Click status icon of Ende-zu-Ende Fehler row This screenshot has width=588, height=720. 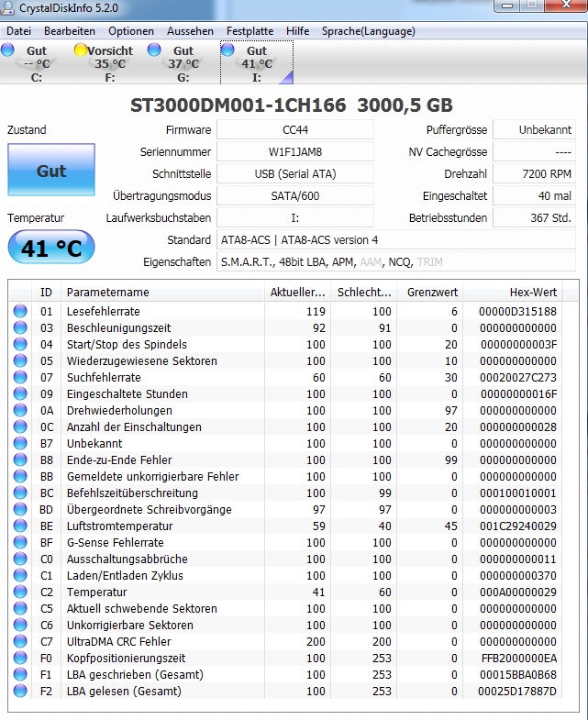[x=20, y=460]
